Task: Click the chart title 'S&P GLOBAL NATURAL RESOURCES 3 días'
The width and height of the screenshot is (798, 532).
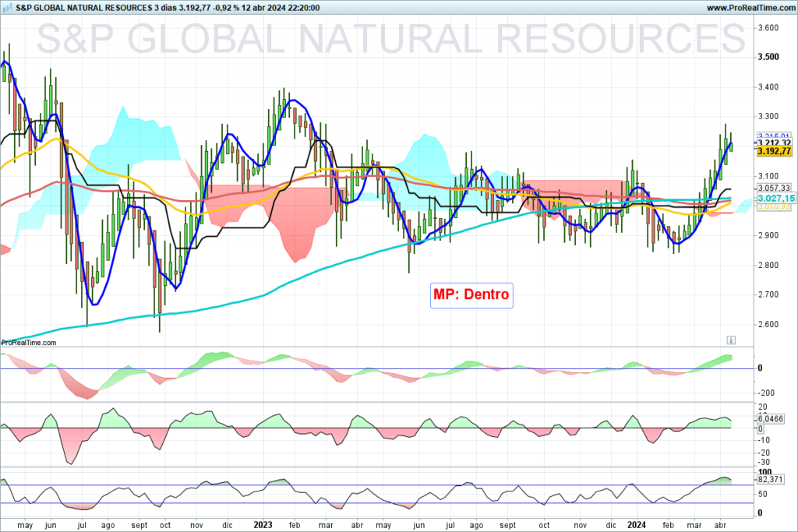Action: tap(96, 8)
